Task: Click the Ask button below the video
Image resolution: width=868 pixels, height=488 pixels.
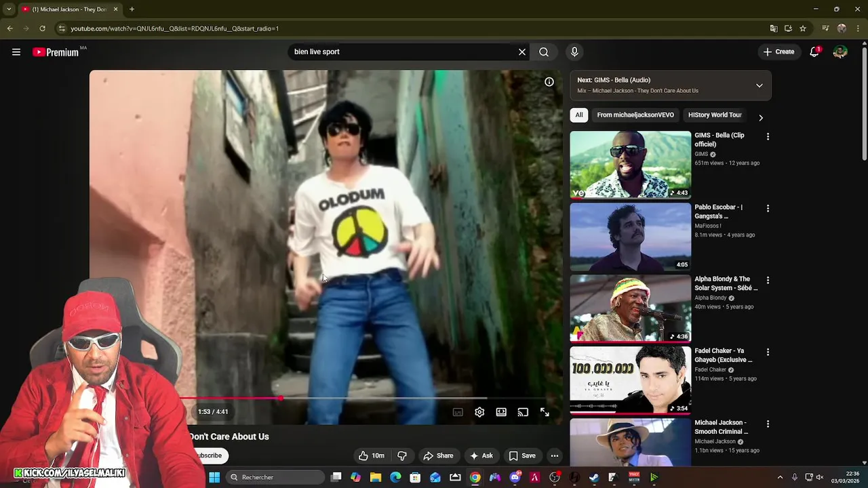Action: (x=481, y=455)
